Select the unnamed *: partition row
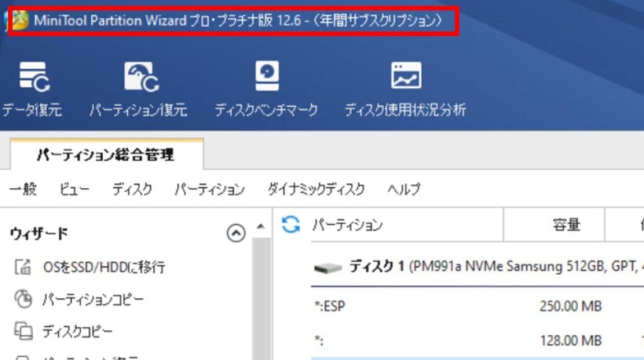The height and width of the screenshot is (360, 644). (477, 341)
